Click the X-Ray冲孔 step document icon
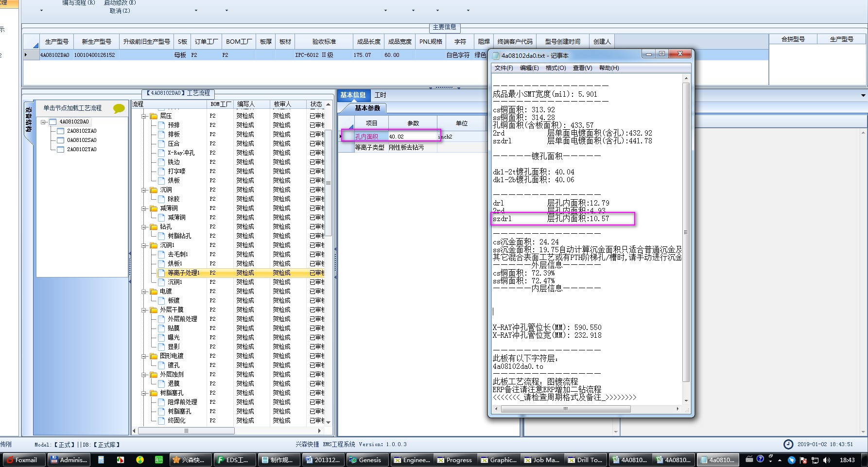868x467 pixels. [161, 153]
